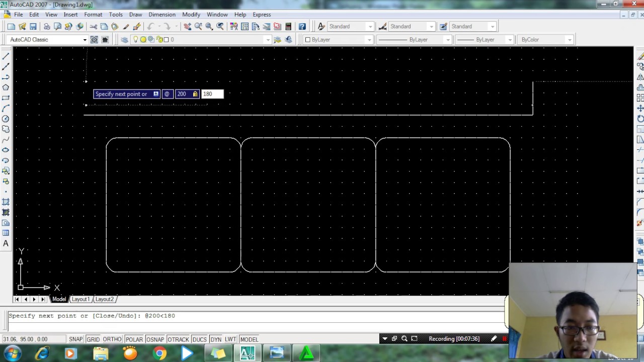
Task: Select the Line draw tool
Action: pos(6,56)
